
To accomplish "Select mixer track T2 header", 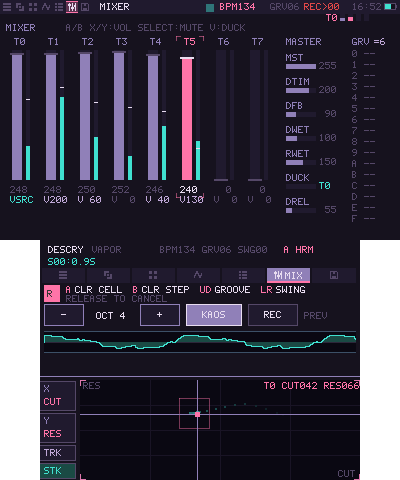I will click(x=88, y=42).
